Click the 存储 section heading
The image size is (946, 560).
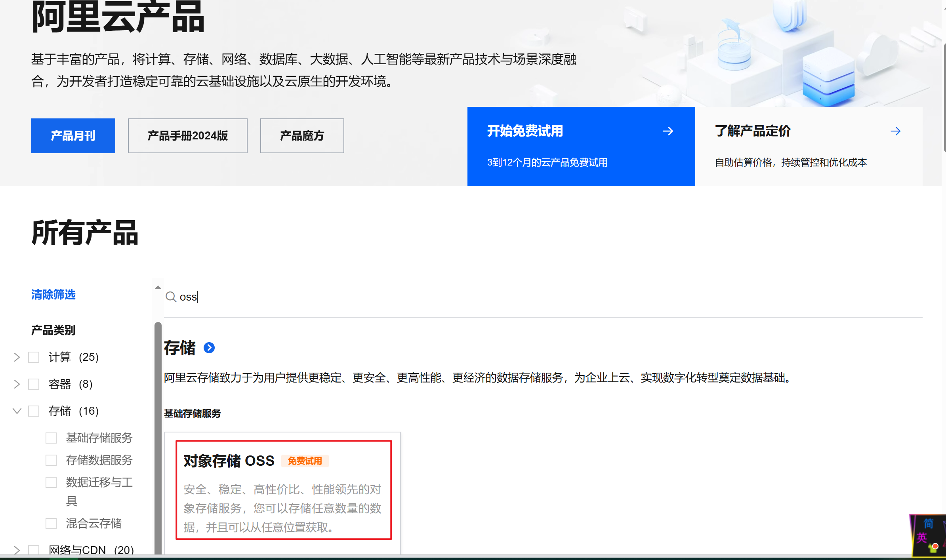pyautogui.click(x=180, y=348)
